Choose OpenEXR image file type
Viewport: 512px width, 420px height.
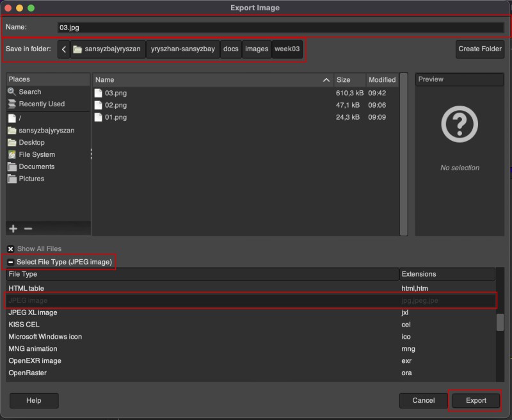coord(251,361)
